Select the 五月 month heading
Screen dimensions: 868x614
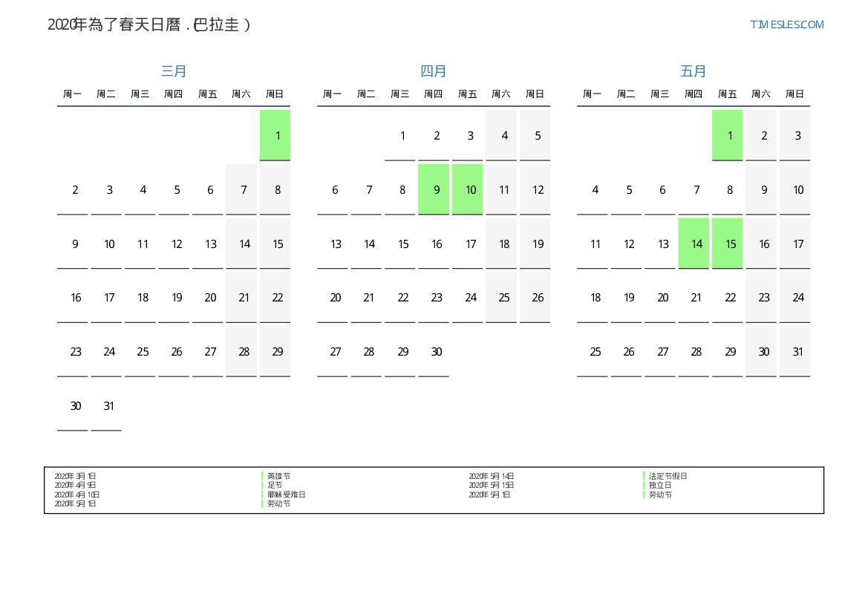point(694,71)
